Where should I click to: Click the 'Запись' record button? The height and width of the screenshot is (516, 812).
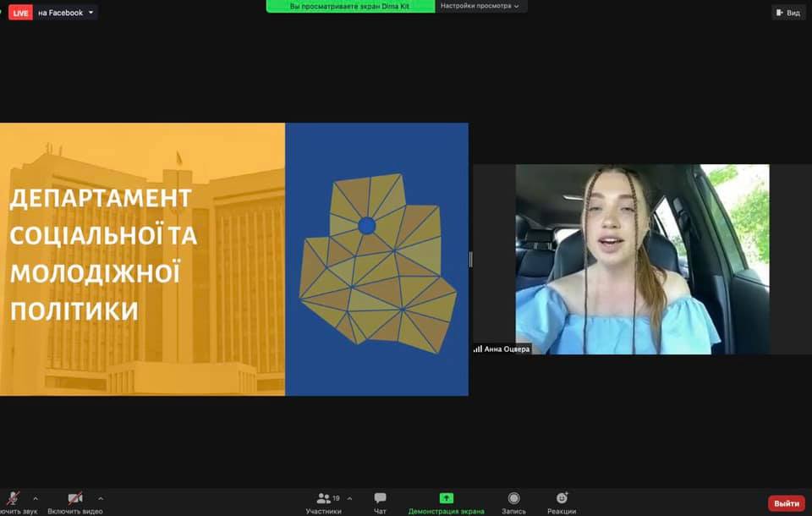513,503
